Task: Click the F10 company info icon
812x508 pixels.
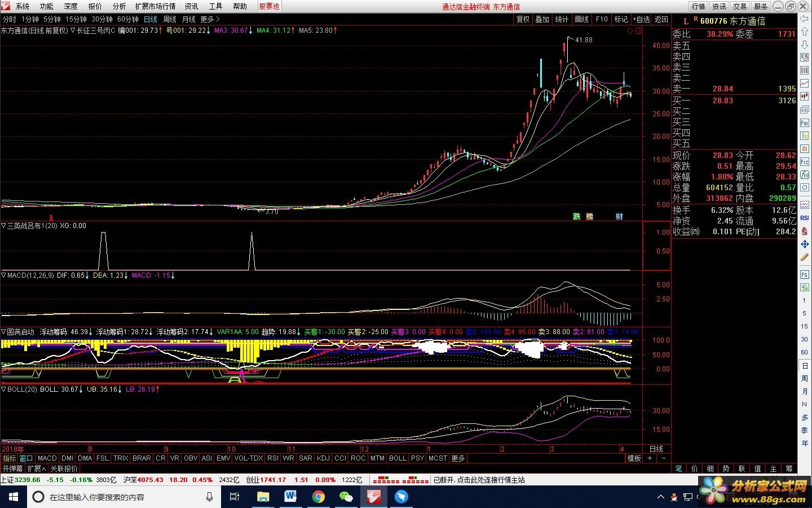Action: coord(805,122)
